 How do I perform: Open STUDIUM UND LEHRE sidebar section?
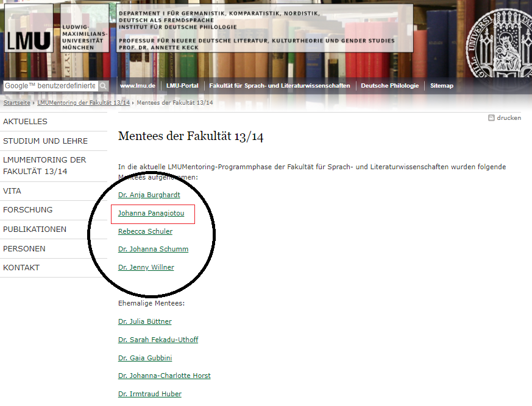tap(45, 141)
